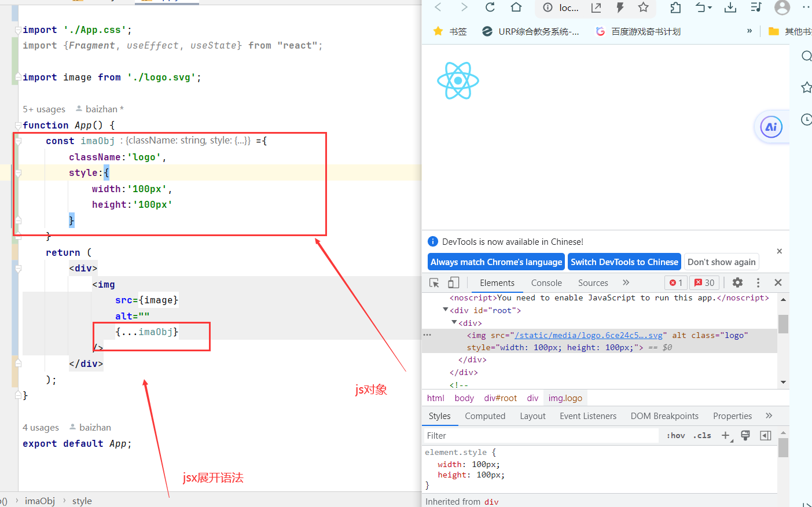Toggle the .cls element classes panel

702,436
